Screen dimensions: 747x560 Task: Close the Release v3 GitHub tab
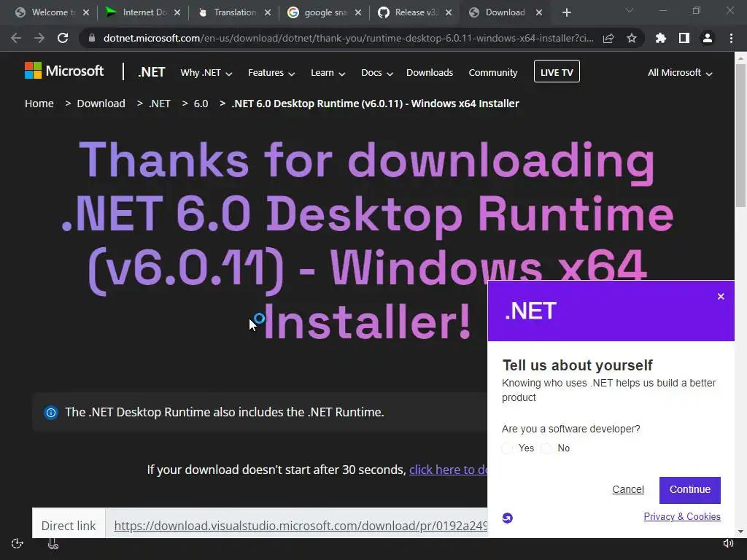(x=449, y=12)
